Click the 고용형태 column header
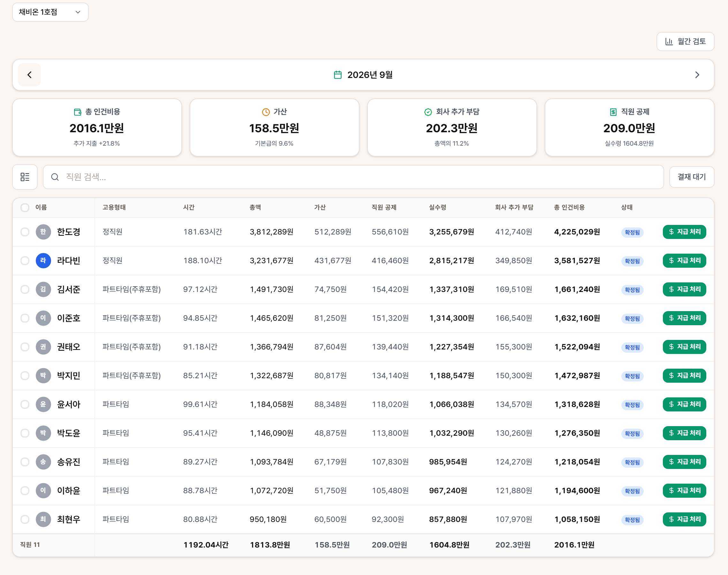 [x=114, y=207]
